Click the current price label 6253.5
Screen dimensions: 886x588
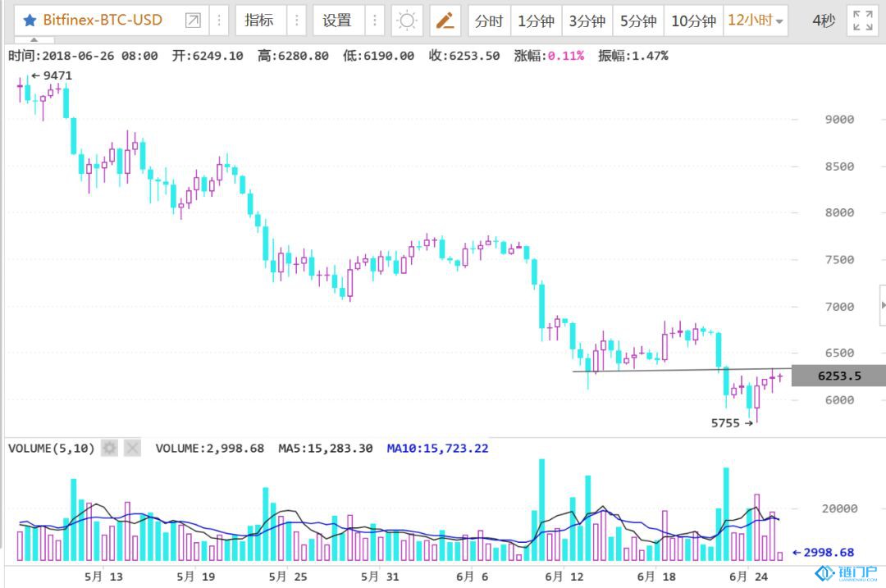[839, 376]
